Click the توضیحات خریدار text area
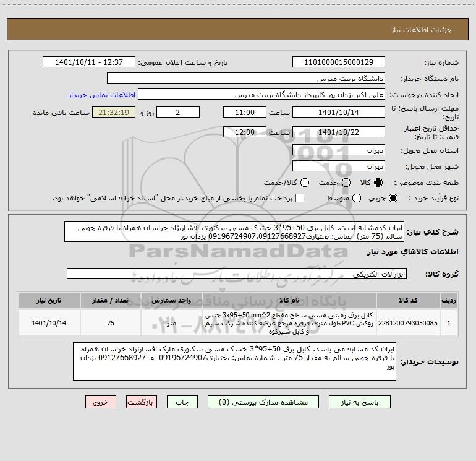This screenshot has width=476, height=461. (x=235, y=361)
